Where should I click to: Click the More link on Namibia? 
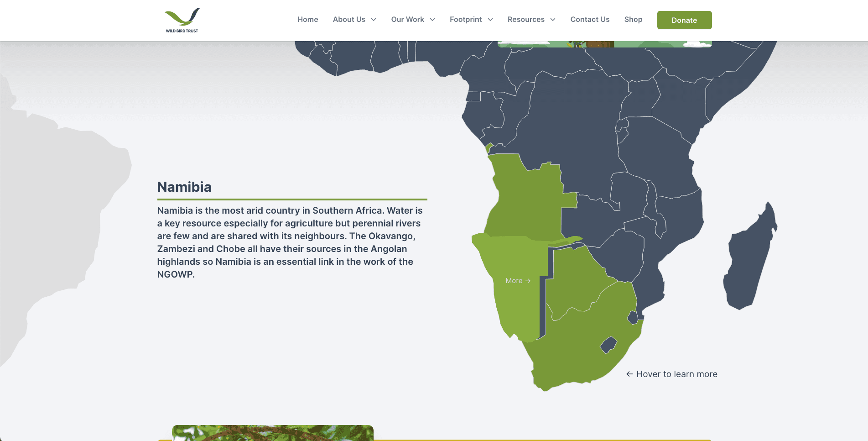click(x=514, y=281)
